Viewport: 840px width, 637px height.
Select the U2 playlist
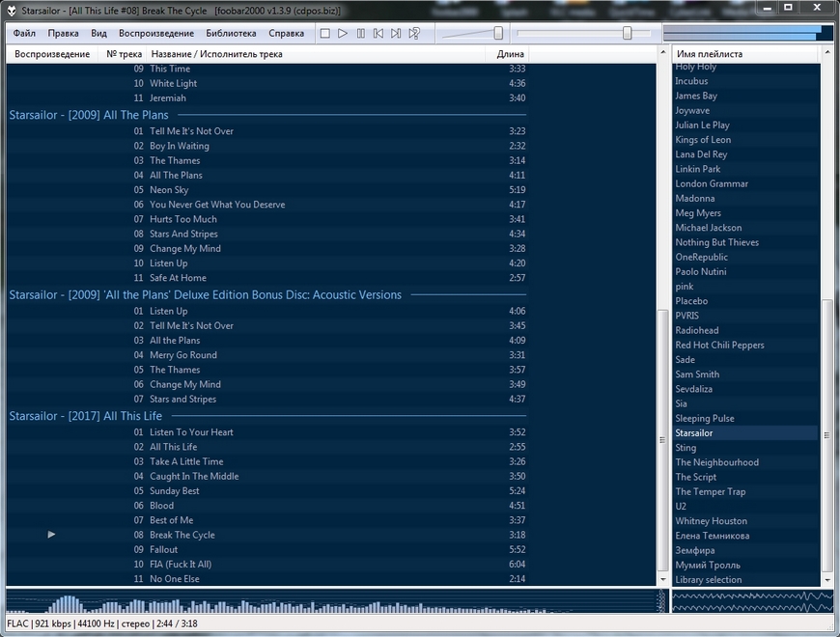745,507
